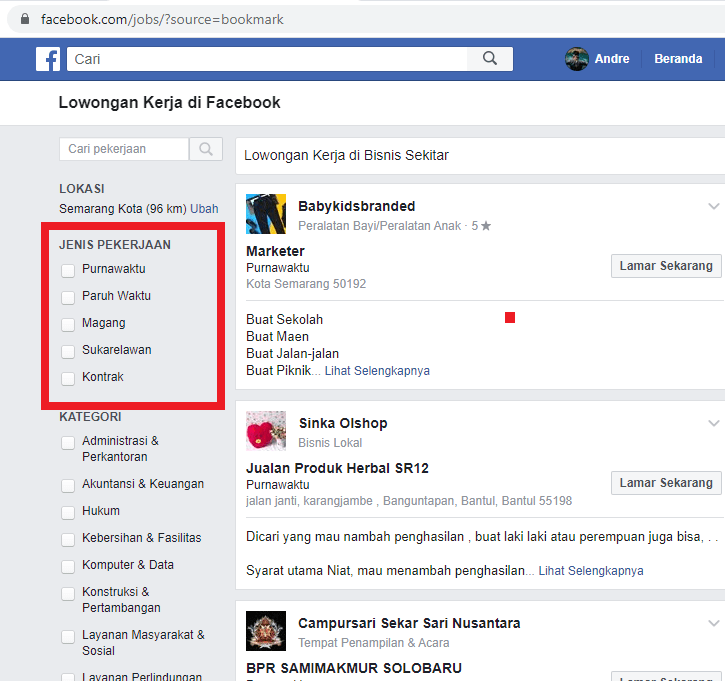This screenshot has height=681, width=725.
Task: Open Babykidsbranded page thumbnail
Action: (x=266, y=214)
